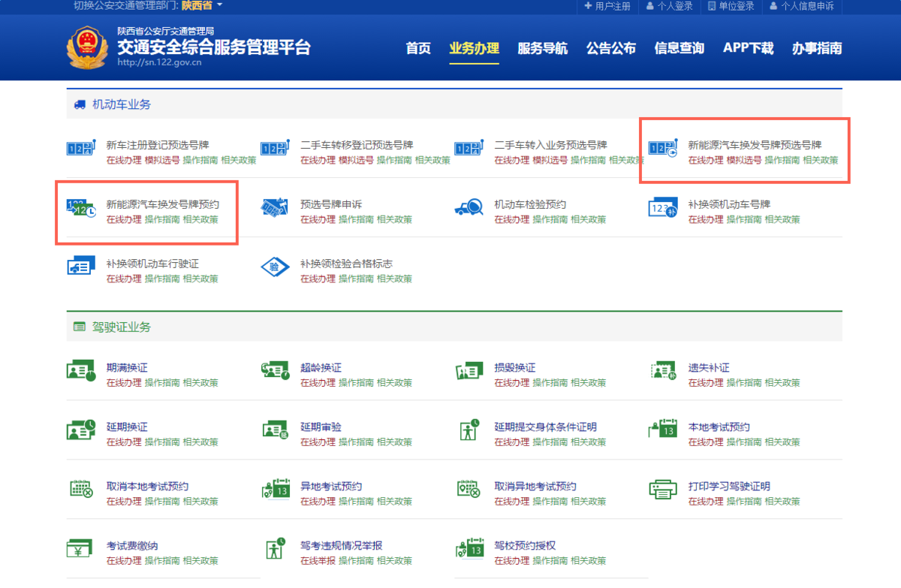This screenshot has height=588, width=901.
Task: Click the police emblem logo
Action: 86,49
